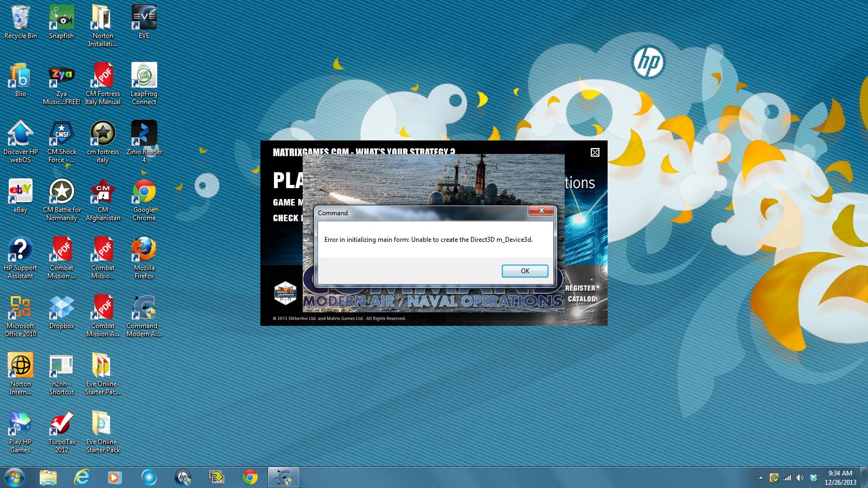
Task: Click the blue orb taskbar icon
Action: [x=149, y=477]
